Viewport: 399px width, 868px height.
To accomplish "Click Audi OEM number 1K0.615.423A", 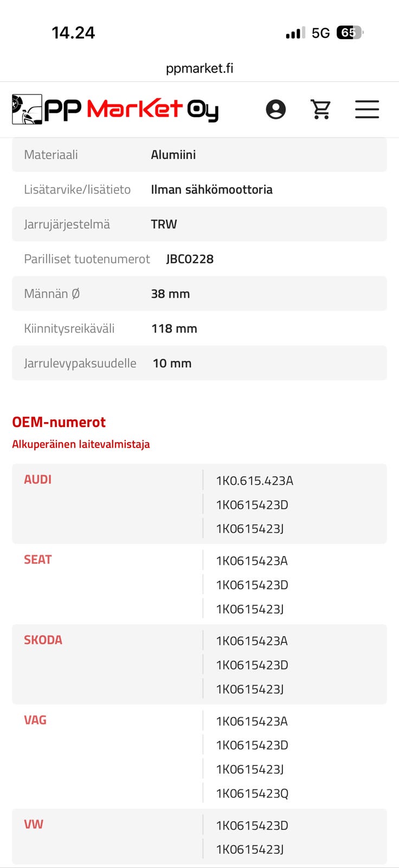I will tap(254, 481).
